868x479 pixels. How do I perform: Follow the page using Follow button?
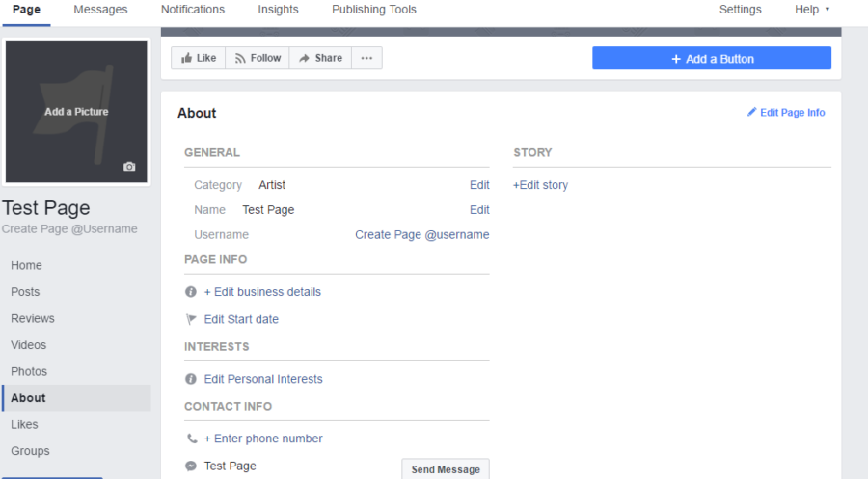[x=258, y=58]
